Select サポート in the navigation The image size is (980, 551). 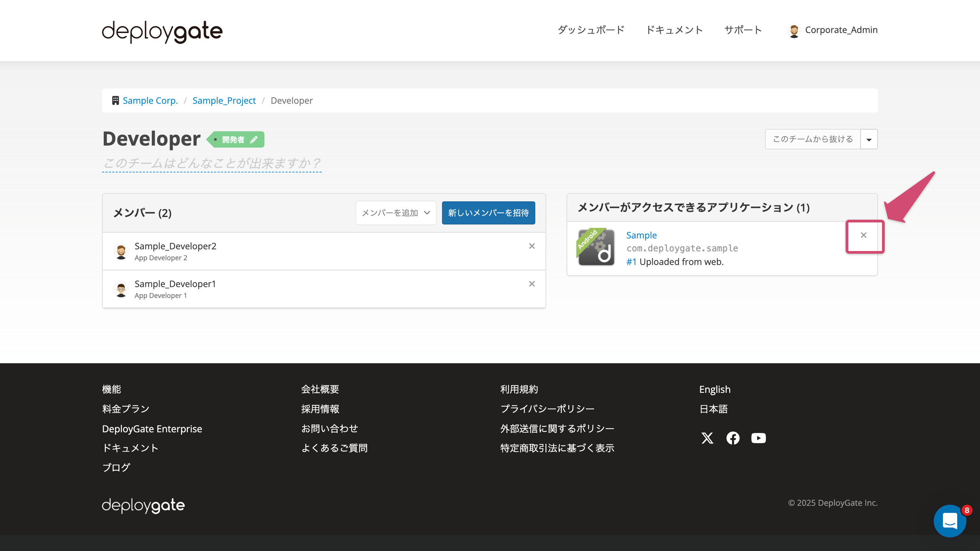click(742, 30)
